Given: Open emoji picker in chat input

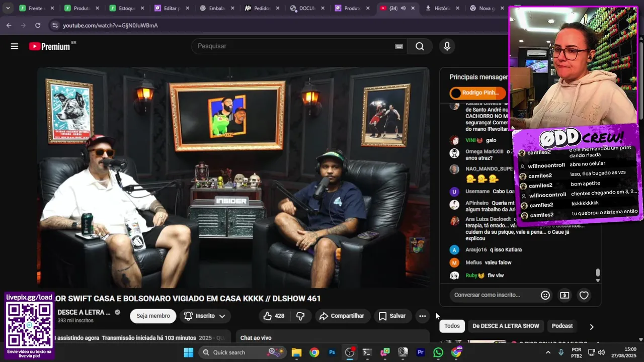Looking at the screenshot, I should click(x=545, y=295).
